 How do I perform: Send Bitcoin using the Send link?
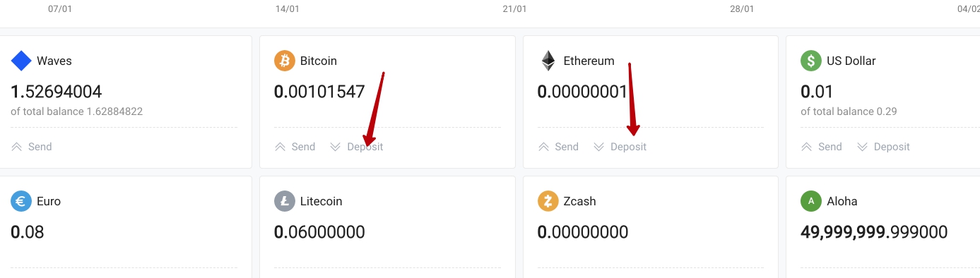(x=295, y=147)
